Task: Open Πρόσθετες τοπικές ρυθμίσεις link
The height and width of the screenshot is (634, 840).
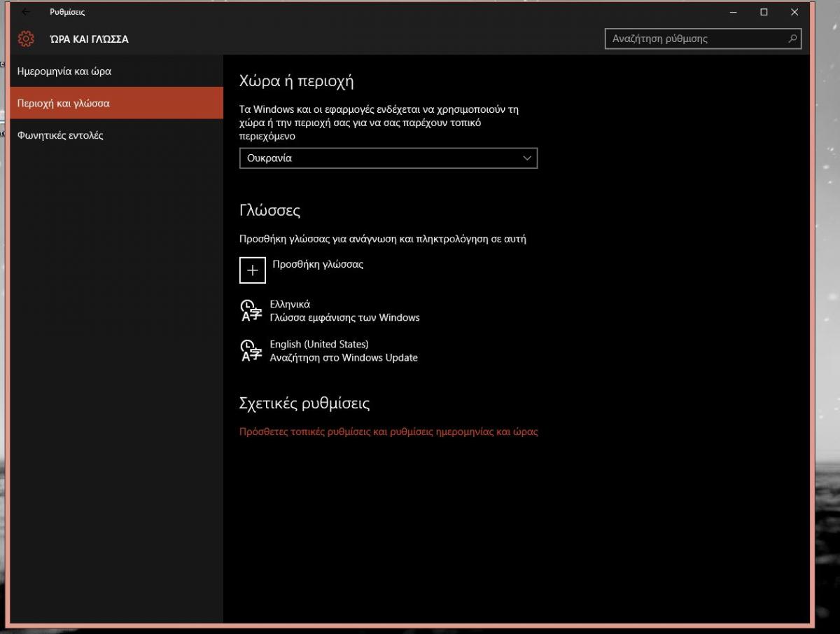Action: pos(388,432)
